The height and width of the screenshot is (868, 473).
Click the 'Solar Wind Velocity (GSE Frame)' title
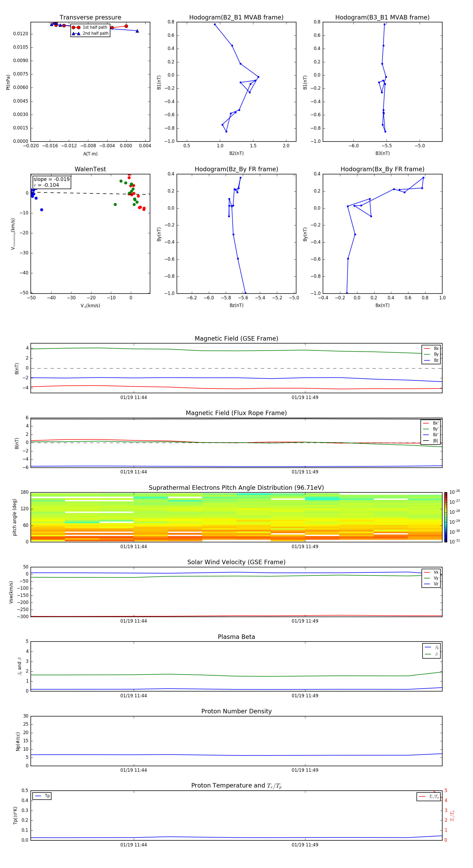(x=236, y=562)
